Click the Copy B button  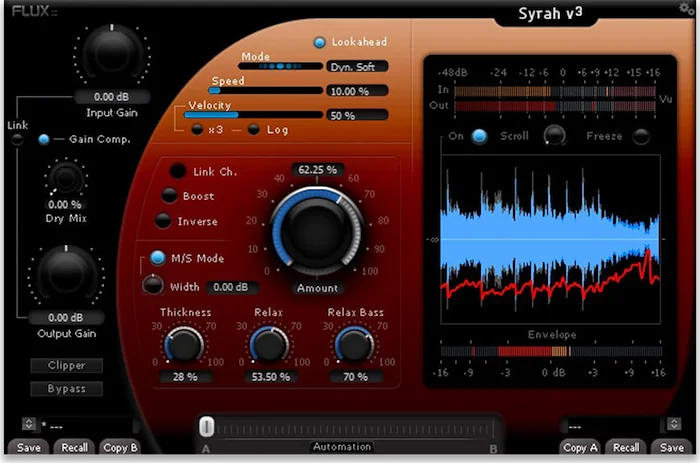point(120,447)
